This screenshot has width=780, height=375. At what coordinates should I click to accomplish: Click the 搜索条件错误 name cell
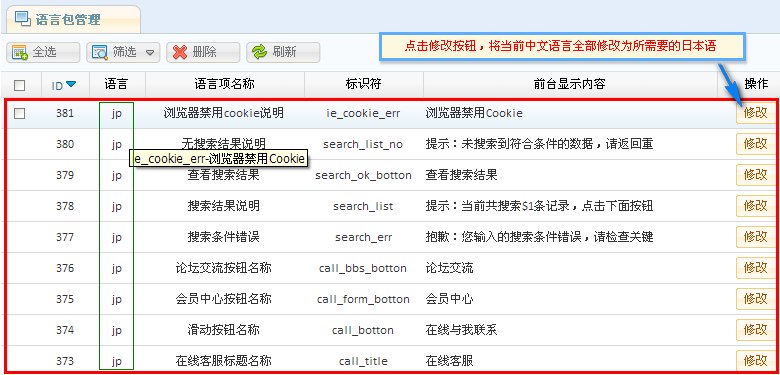pyautogui.click(x=224, y=237)
